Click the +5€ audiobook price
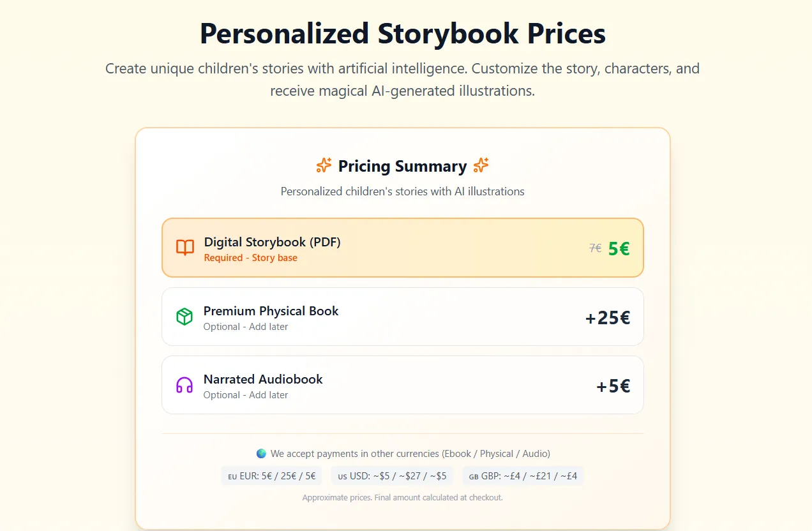The height and width of the screenshot is (531, 812). (x=613, y=386)
